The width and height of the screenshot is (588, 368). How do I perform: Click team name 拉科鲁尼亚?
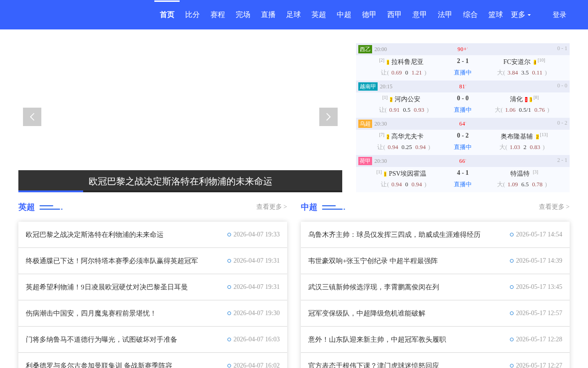tap(407, 62)
